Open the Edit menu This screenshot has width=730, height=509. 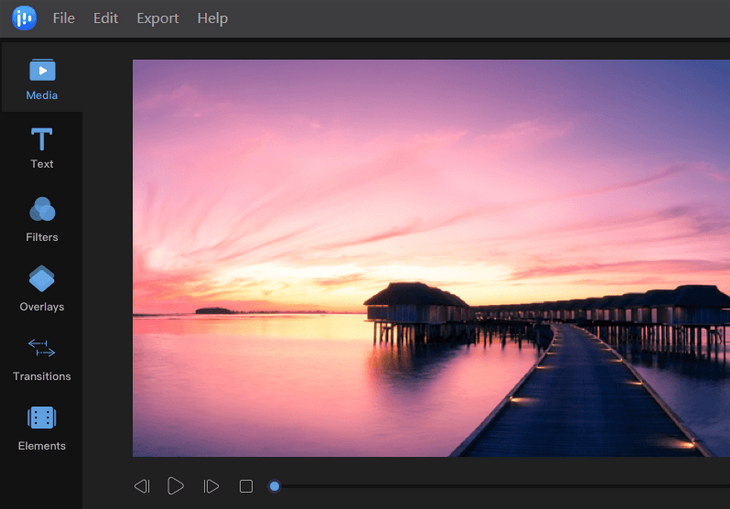pyautogui.click(x=106, y=18)
